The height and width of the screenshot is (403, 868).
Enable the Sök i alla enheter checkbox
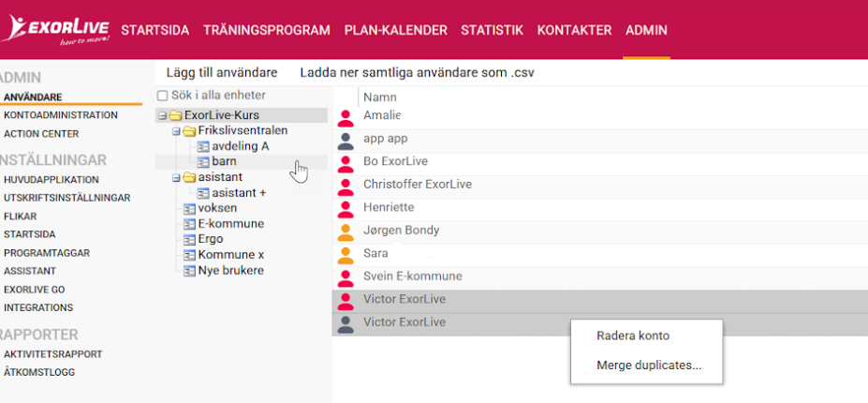coord(162,96)
